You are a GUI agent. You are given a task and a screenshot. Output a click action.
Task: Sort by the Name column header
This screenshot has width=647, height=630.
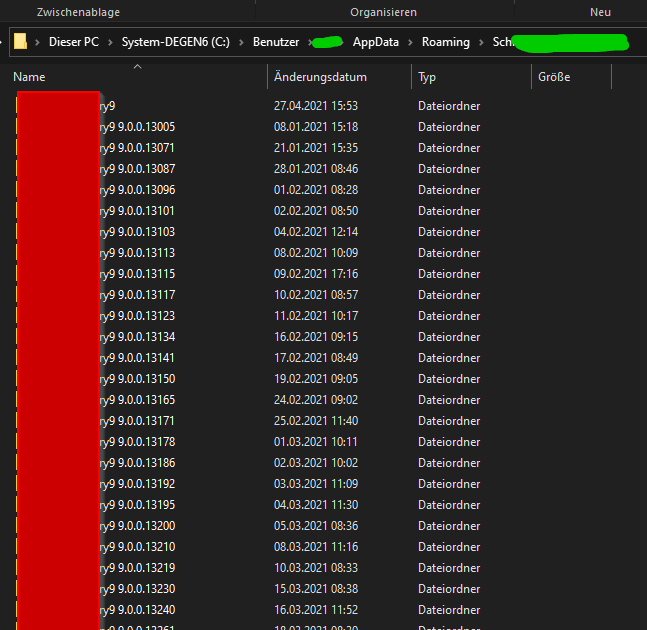pos(30,77)
